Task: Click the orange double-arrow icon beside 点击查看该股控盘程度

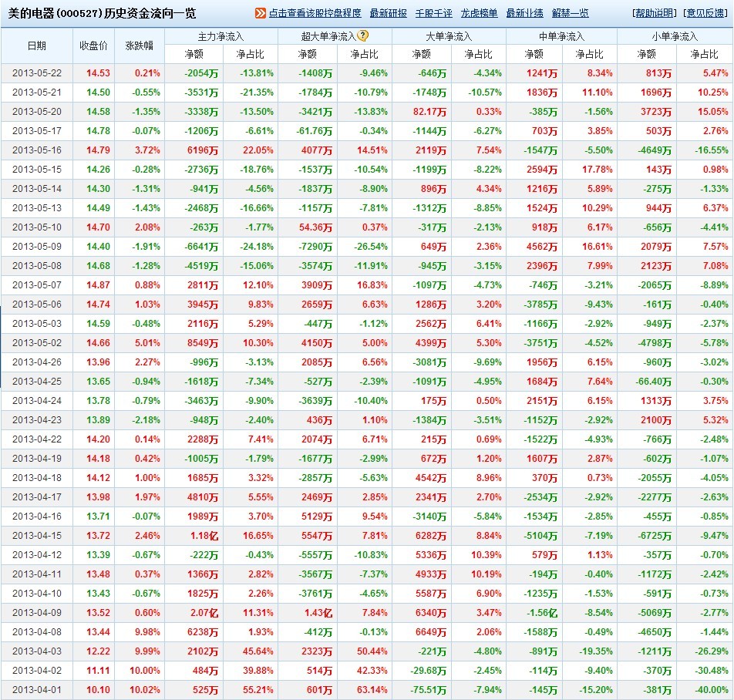Action: tap(260, 13)
